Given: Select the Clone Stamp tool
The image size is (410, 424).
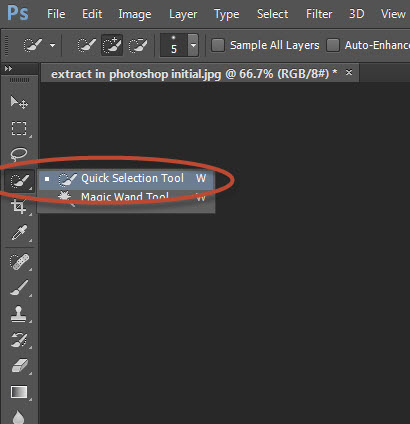Looking at the screenshot, I should (19, 314).
